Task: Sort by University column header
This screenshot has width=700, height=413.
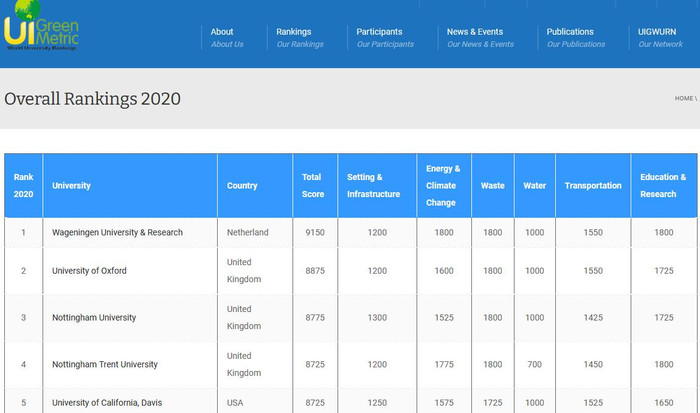Action: click(x=71, y=186)
